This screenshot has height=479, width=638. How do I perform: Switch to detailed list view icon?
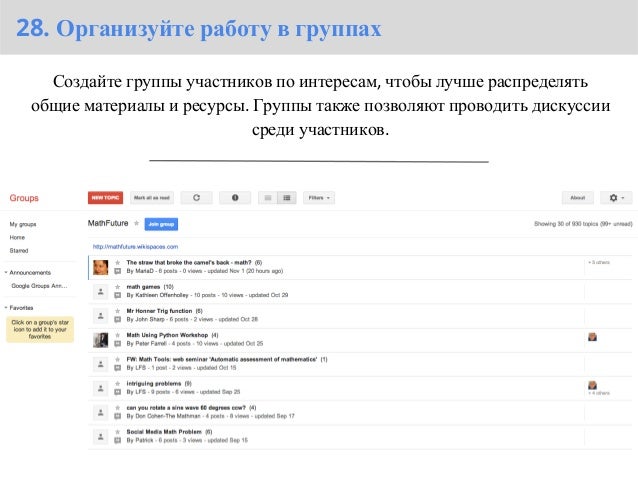(287, 198)
